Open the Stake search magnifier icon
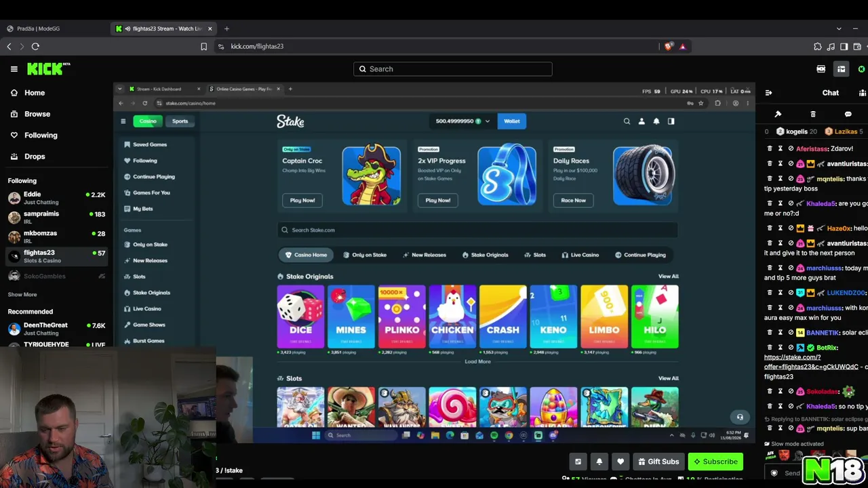Screen dimensions: 868x488 (627, 121)
